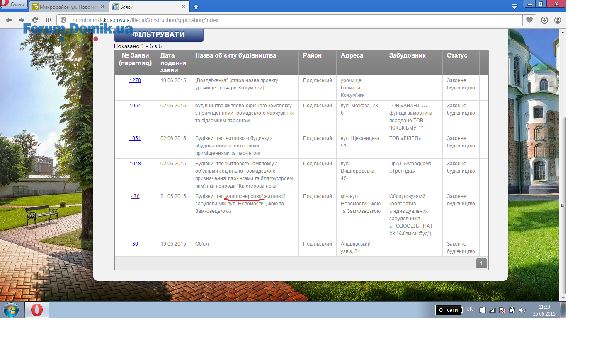
Task: Click the ФІЛЬТРУВАТИ button
Action: [159, 35]
